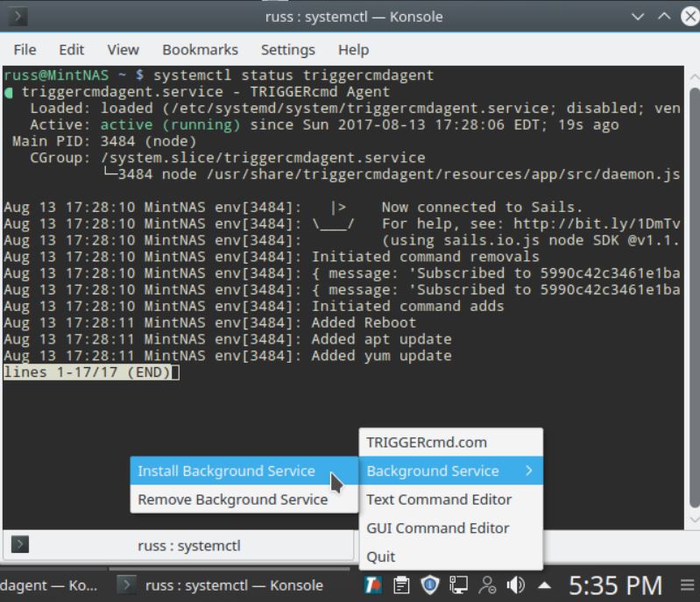Click the user accounts tray icon
The width and height of the screenshot is (700, 602).
[x=487, y=585]
